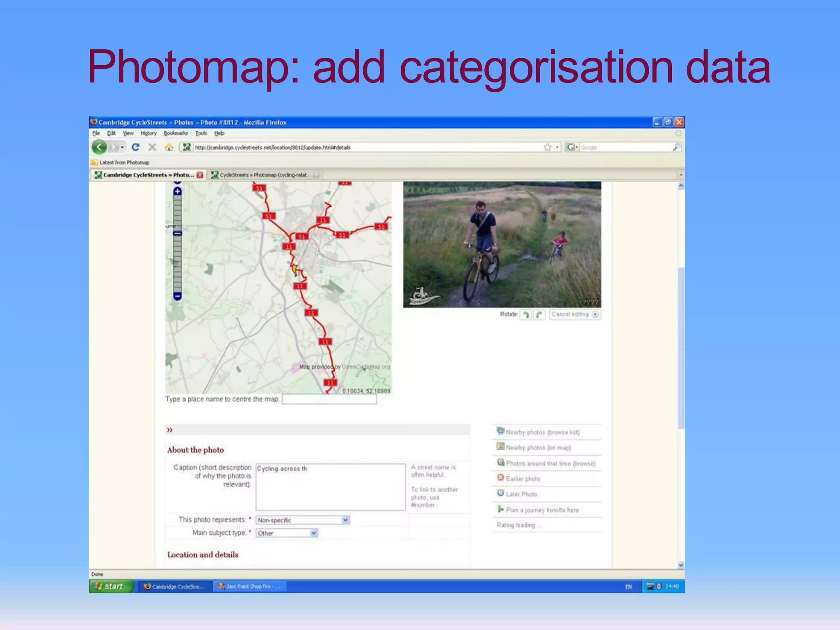Click the vertical scrollbar thumb

point(681,348)
